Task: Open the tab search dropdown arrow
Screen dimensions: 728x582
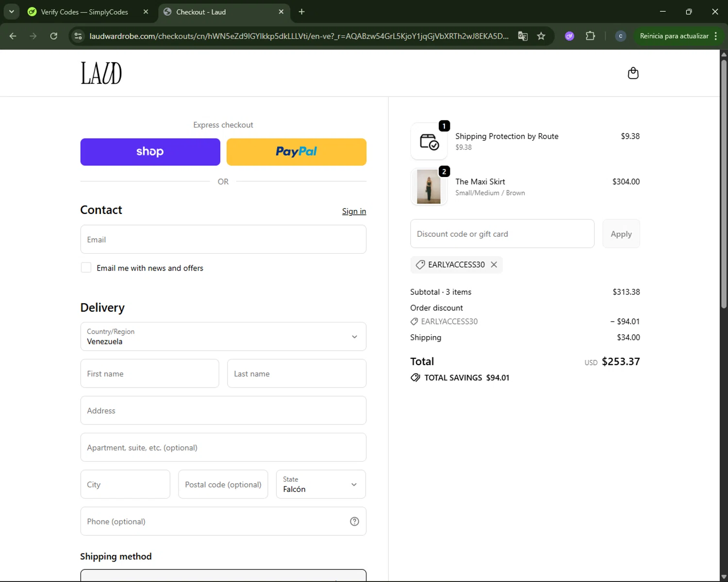Action: [11, 12]
